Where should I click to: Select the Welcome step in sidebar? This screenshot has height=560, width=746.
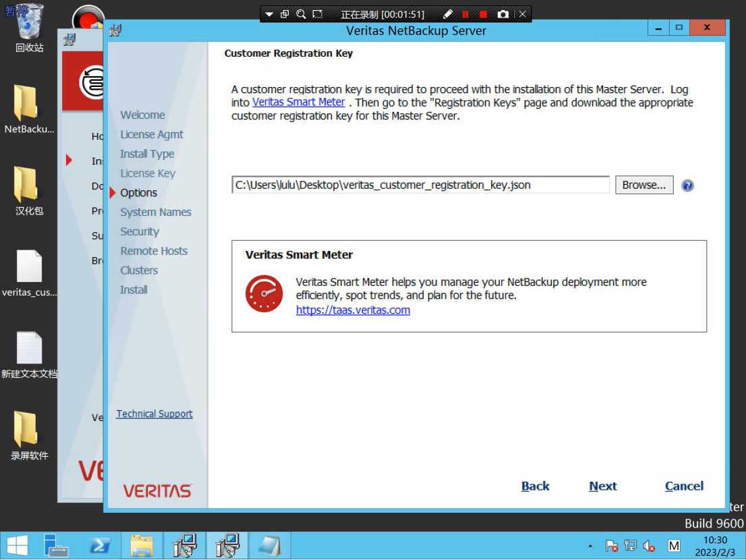pyautogui.click(x=142, y=115)
